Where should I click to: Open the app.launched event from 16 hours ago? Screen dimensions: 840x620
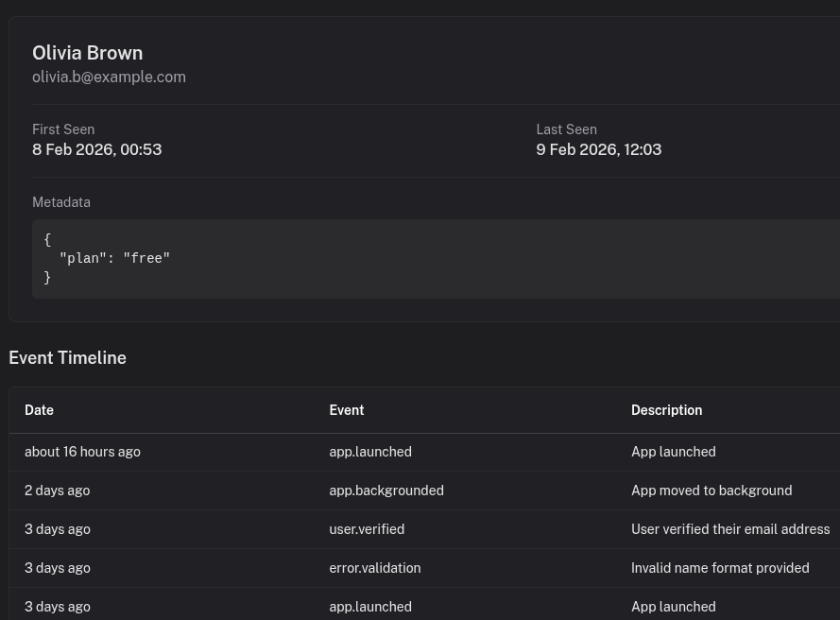[x=369, y=452]
